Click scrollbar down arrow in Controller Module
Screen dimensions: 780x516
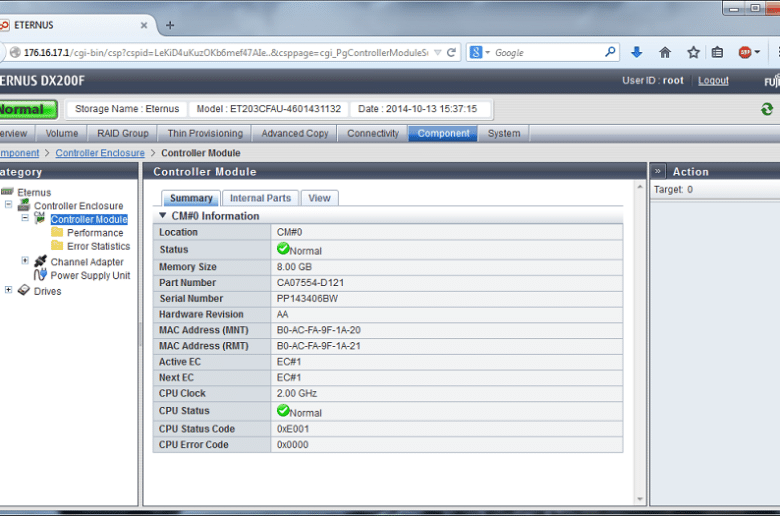tap(640, 499)
